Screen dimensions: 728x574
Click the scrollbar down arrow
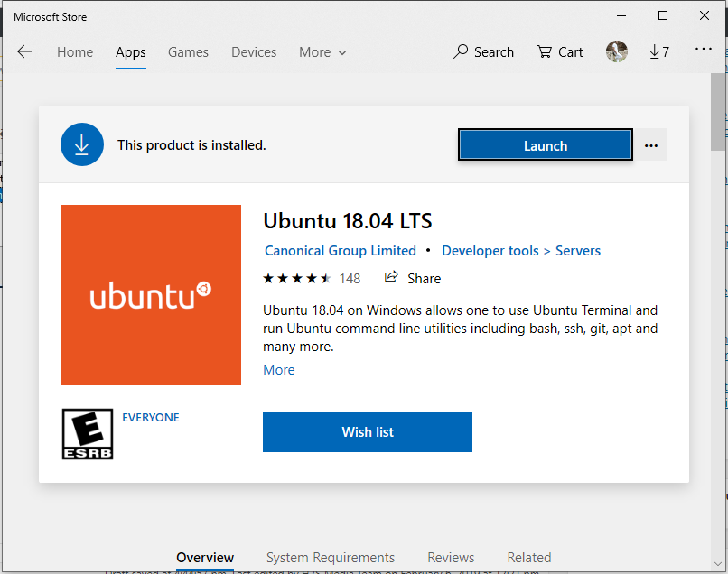click(x=718, y=564)
